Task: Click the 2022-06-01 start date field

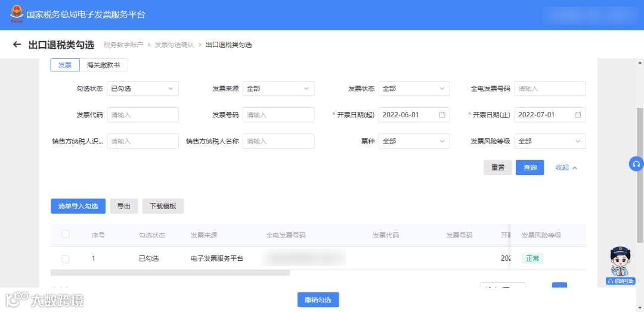Action: click(414, 115)
